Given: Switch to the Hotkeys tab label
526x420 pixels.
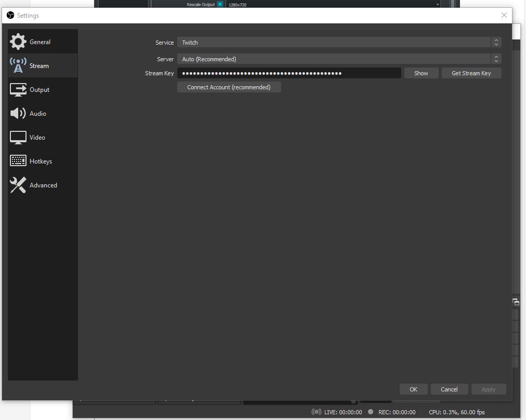Looking at the screenshot, I should coord(41,161).
